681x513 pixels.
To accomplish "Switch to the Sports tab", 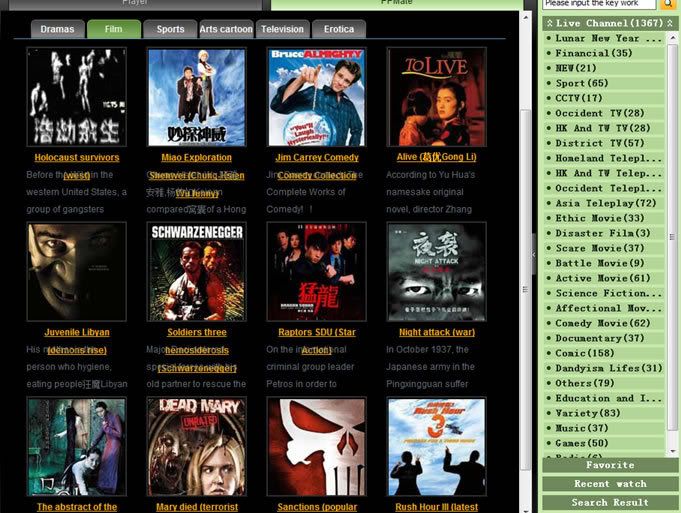I will tap(170, 29).
